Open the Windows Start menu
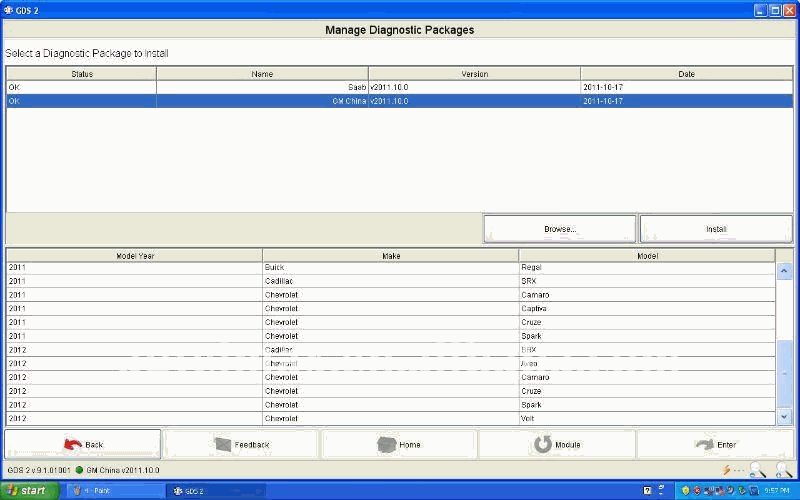The height and width of the screenshot is (500, 800). tap(28, 491)
